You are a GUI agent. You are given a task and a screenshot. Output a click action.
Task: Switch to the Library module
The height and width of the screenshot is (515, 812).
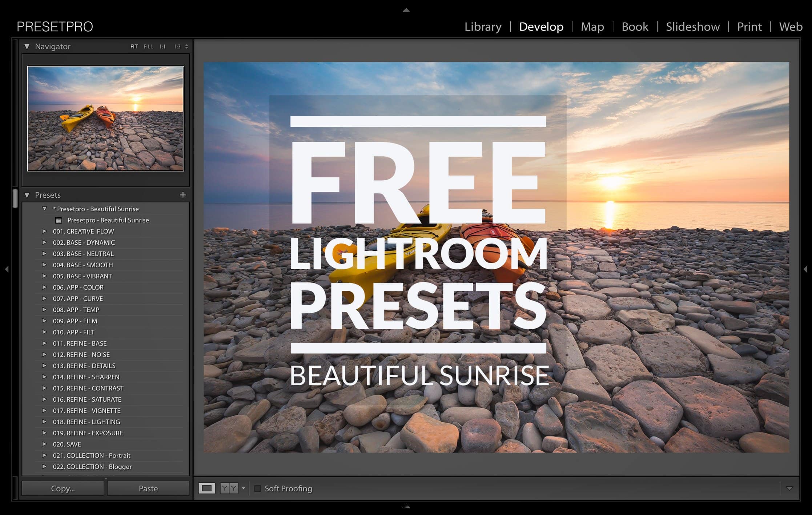pyautogui.click(x=483, y=27)
